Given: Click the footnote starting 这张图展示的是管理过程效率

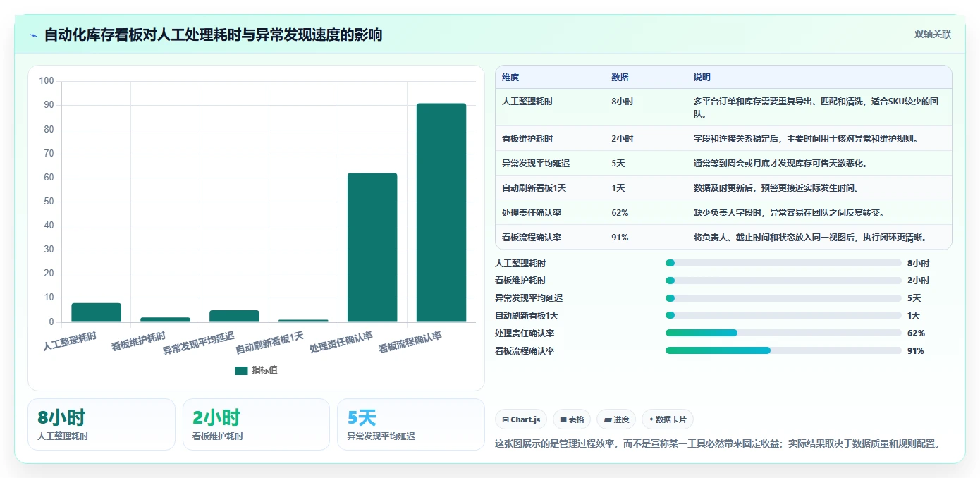Looking at the screenshot, I should coord(719,444).
